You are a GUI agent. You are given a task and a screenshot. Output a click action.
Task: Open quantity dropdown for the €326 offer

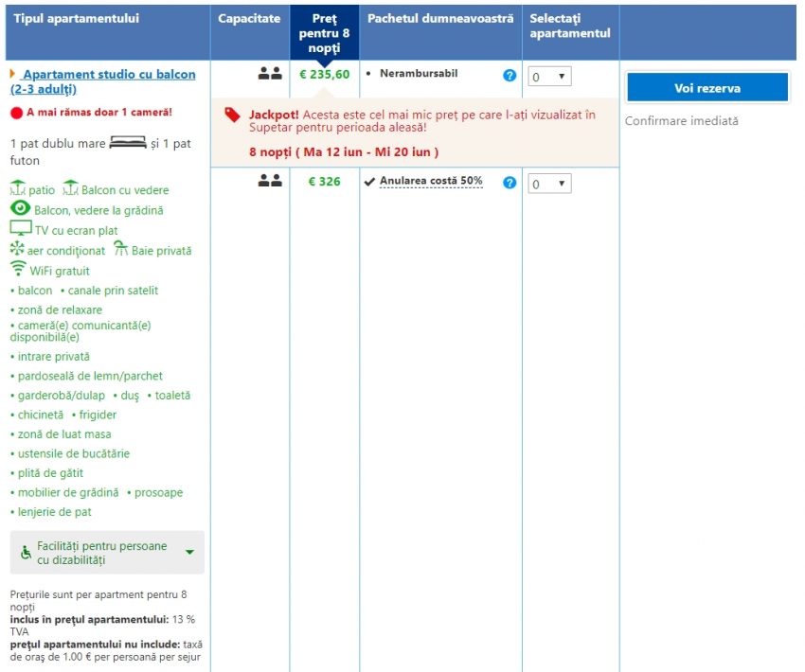click(x=549, y=184)
